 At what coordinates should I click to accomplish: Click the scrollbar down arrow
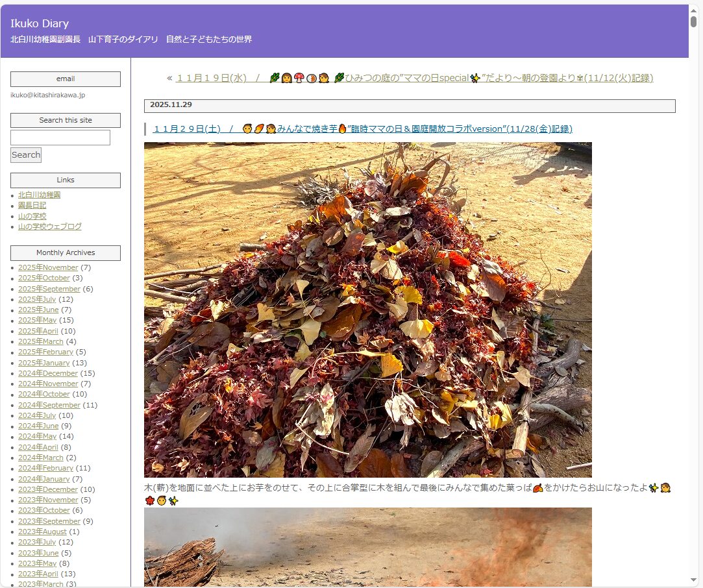(x=693, y=580)
